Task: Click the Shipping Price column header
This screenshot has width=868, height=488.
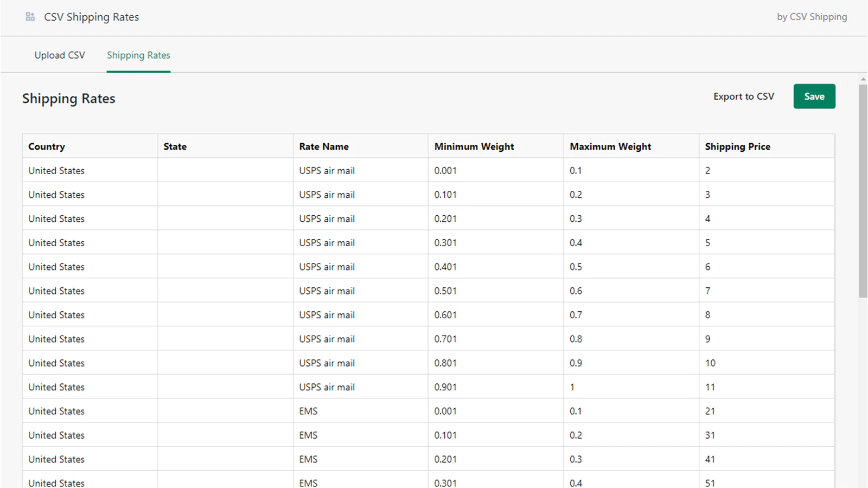Action: point(737,146)
